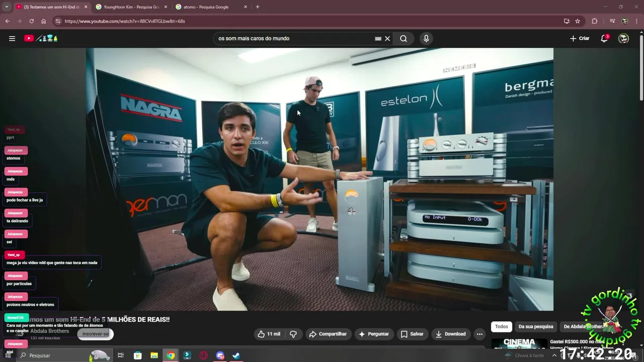Open a new browser tab
This screenshot has width=644, height=362.
click(258, 7)
